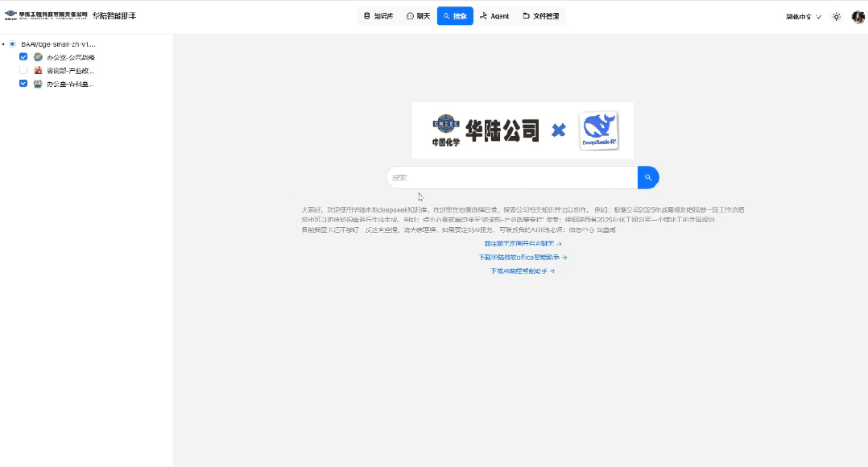Viewport: 868px width, 467px height.
Task: Click the blue magnifier search button
Action: click(x=648, y=178)
